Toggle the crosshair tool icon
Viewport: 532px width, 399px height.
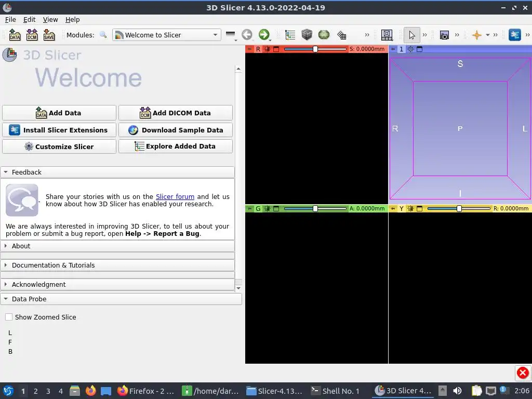tap(477, 35)
